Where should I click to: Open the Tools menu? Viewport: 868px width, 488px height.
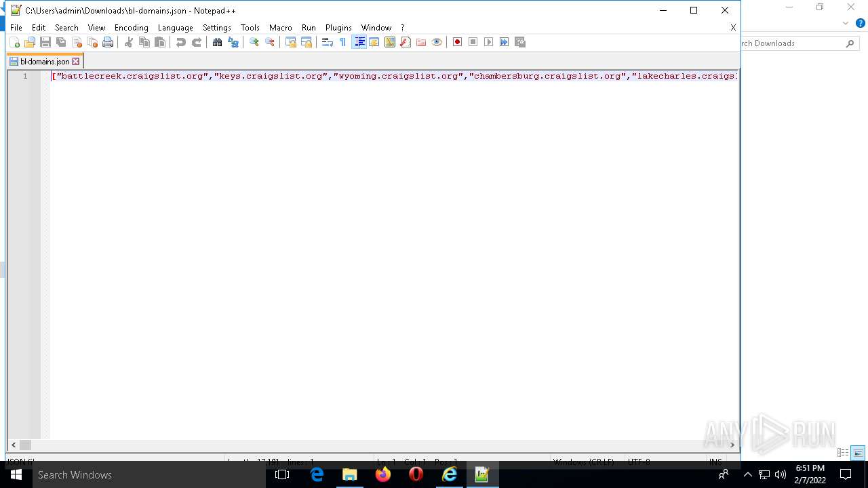pyautogui.click(x=250, y=28)
